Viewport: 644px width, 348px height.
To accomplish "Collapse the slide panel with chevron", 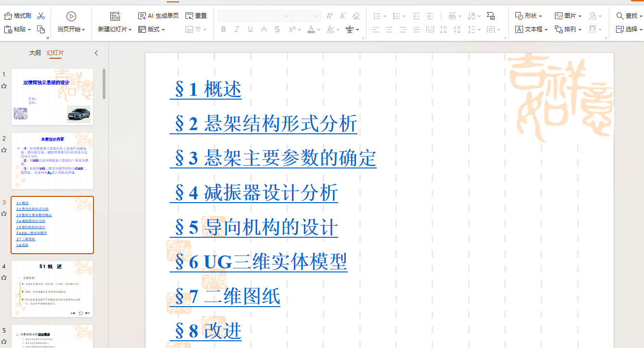I will [x=96, y=53].
